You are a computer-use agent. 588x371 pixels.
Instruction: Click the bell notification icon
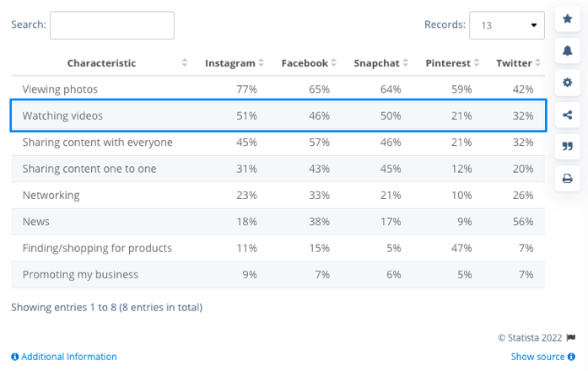[567, 51]
